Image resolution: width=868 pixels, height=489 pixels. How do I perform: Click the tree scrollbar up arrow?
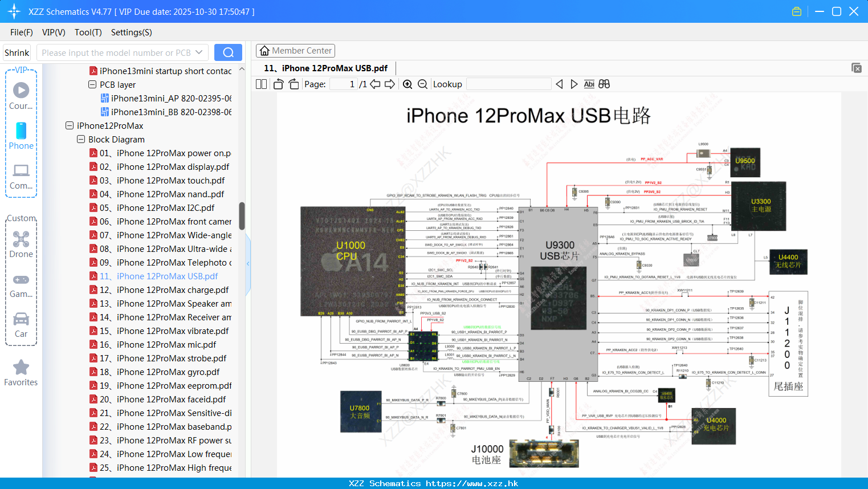click(242, 69)
